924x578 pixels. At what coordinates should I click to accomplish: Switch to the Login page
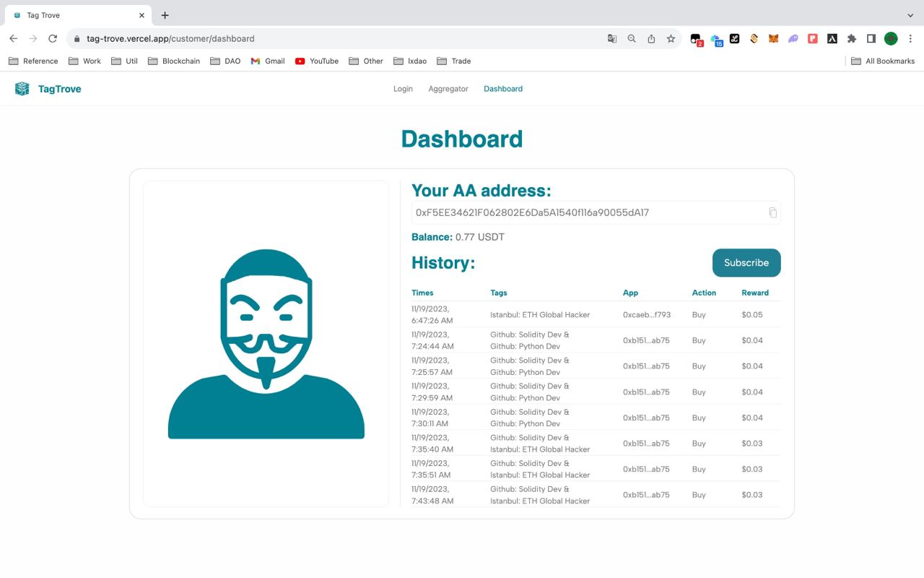point(403,88)
